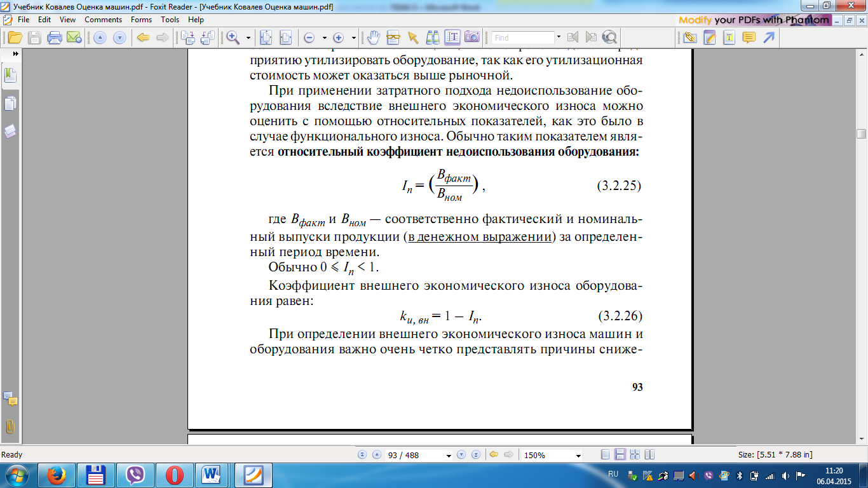This screenshot has width=868, height=488.
Task: Select the blue Arrow drawing tool
Action: click(x=769, y=37)
